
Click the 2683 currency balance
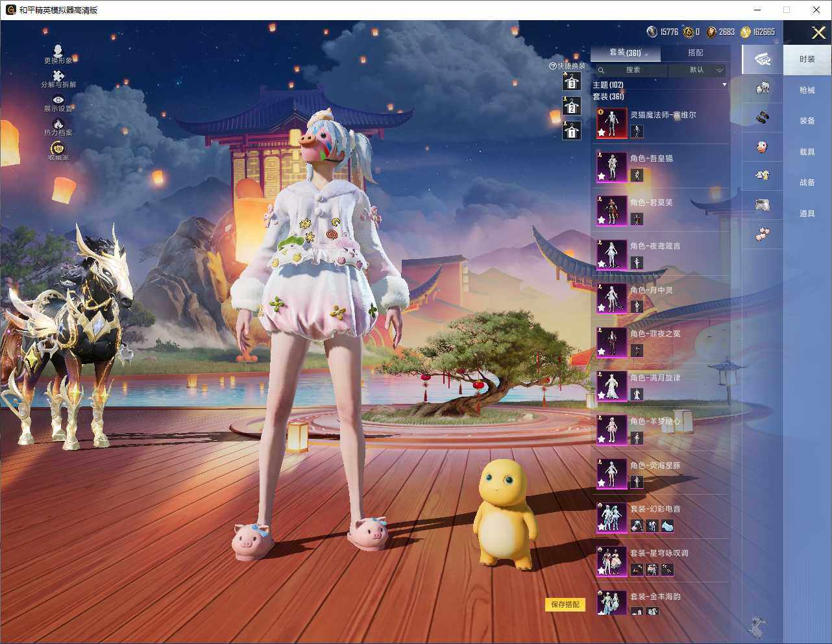[720, 32]
